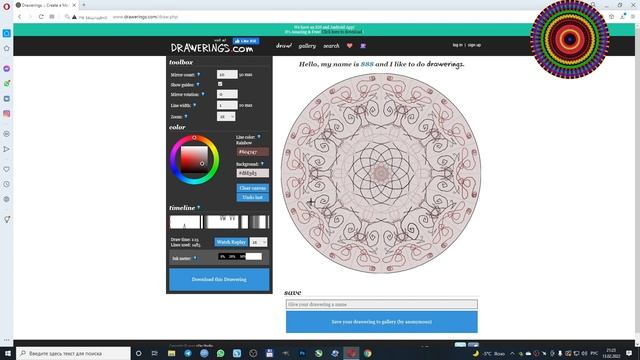
Task: Click the second timeline segment thumbnail
Action: pyautogui.click(x=222, y=222)
